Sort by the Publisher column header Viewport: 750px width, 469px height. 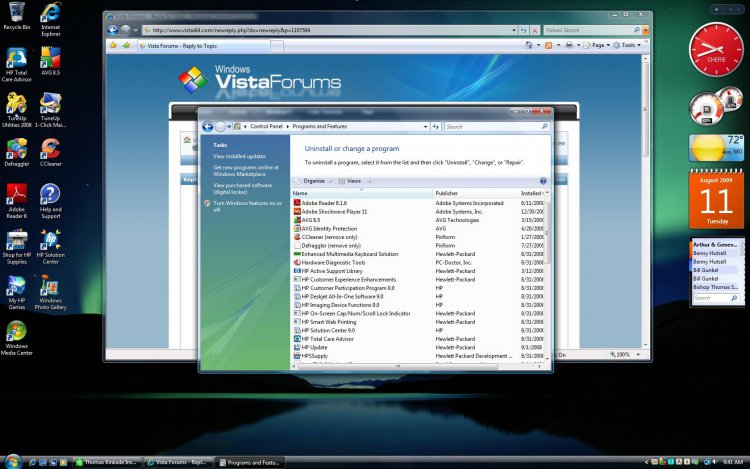[475, 193]
